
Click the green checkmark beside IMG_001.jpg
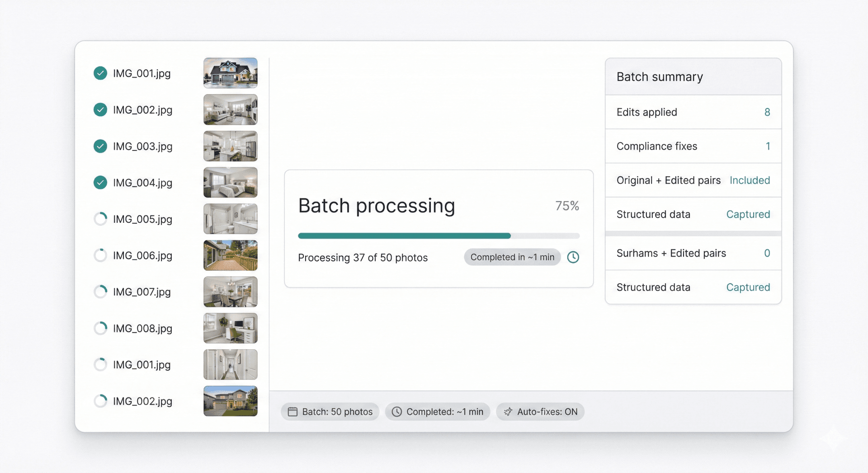[100, 73]
